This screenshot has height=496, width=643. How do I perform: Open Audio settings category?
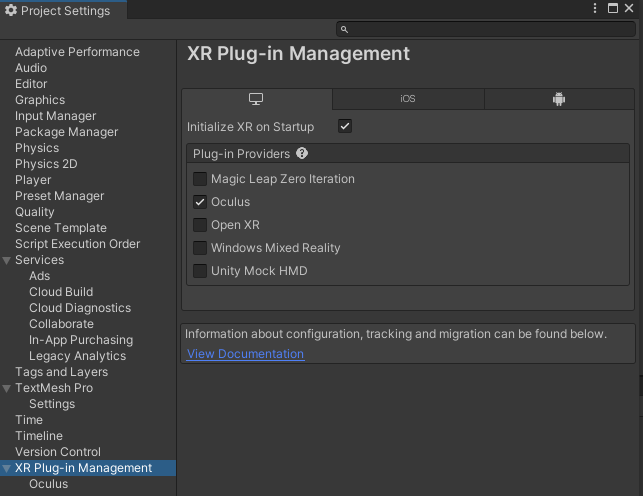click(31, 68)
